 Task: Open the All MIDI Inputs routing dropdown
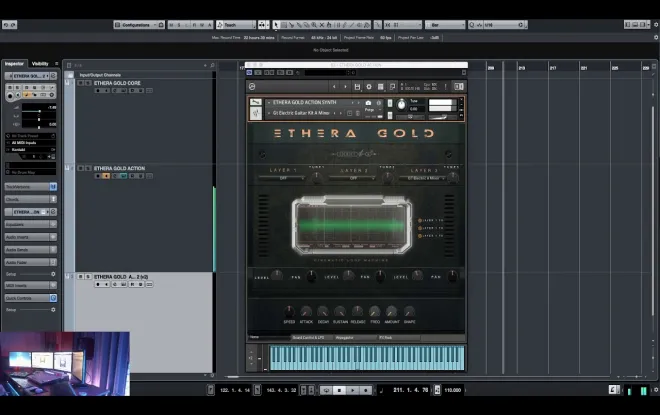(31, 143)
